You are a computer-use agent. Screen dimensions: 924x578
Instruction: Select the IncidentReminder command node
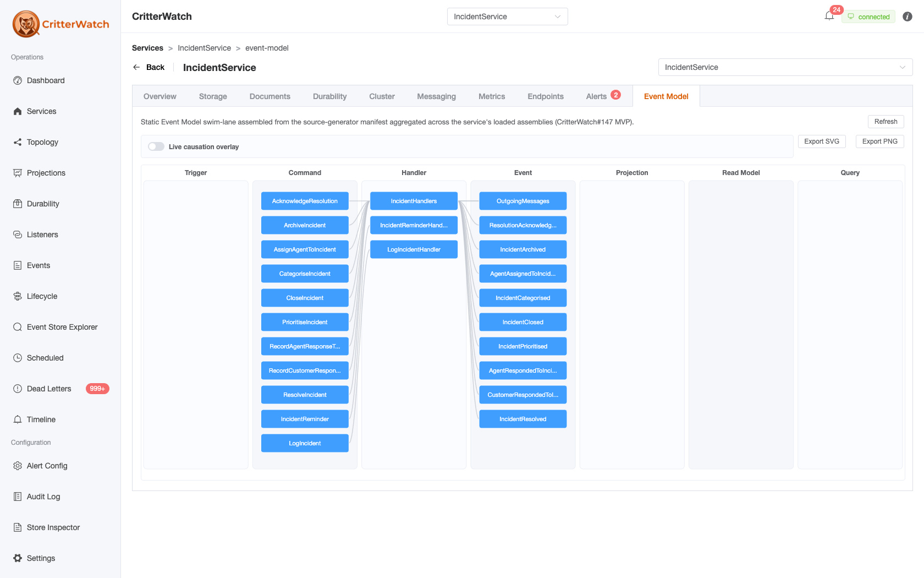pos(305,419)
